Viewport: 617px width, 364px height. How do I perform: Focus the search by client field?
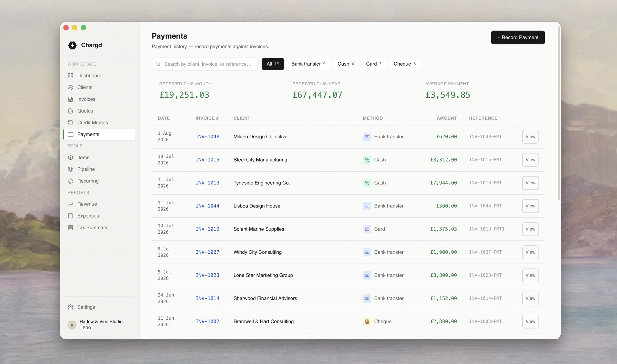[205, 64]
